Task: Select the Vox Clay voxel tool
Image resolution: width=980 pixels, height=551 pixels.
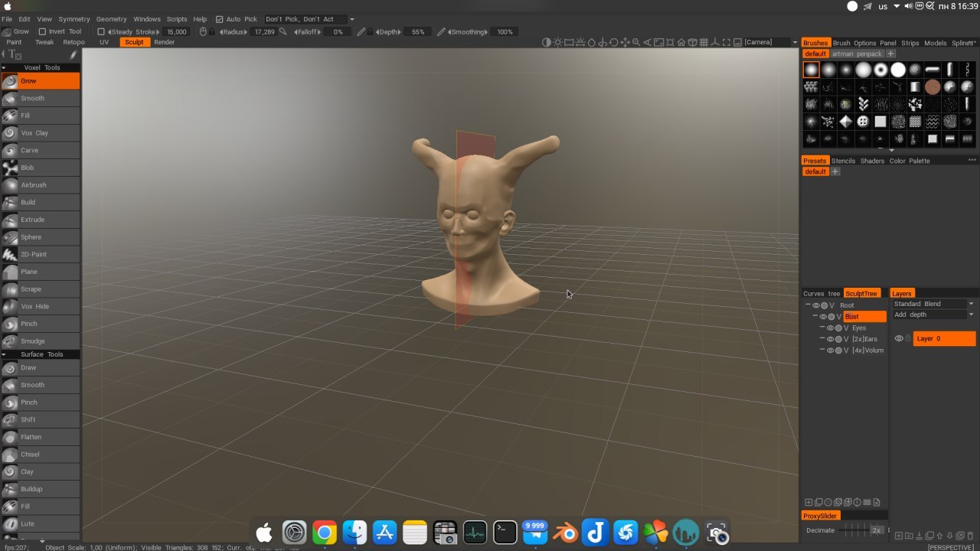Action: (34, 133)
